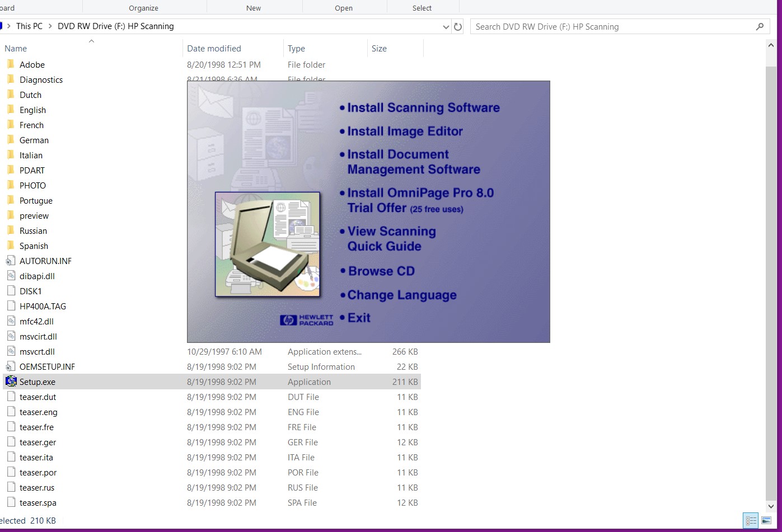Click the Diagnostics folder icon
This screenshot has height=532, width=782.
click(11, 79)
